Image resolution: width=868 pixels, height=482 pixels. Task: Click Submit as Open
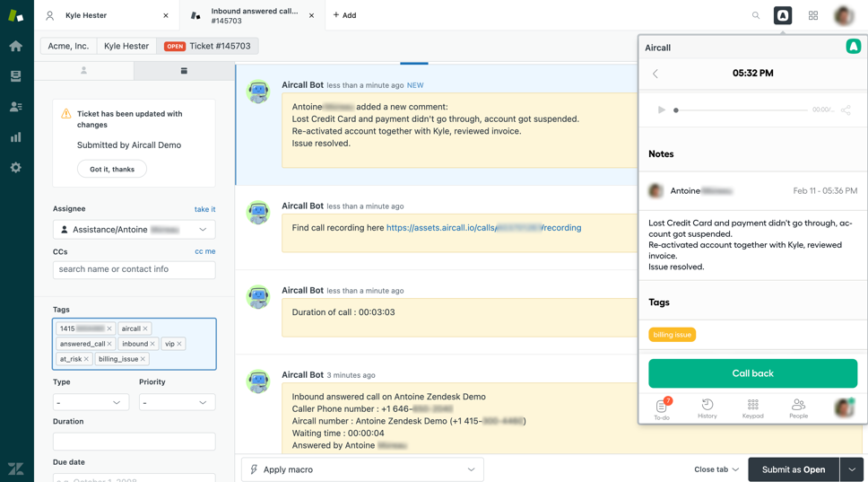point(794,469)
